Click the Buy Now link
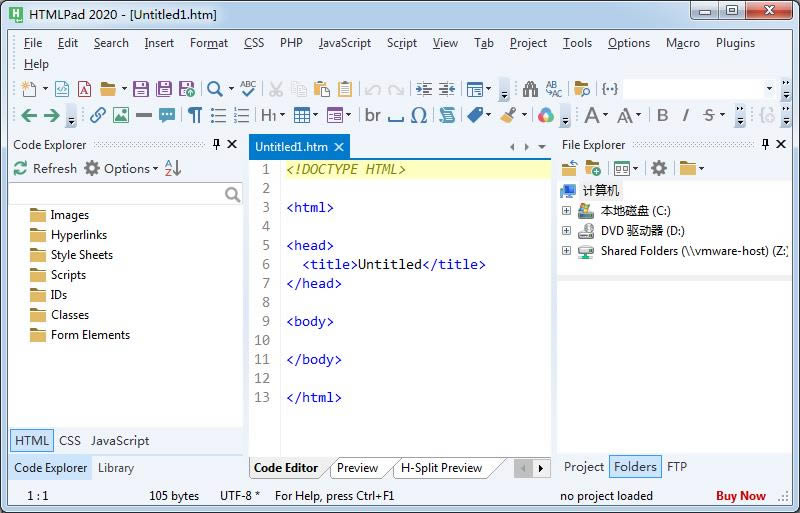800x513 pixels. click(x=741, y=496)
